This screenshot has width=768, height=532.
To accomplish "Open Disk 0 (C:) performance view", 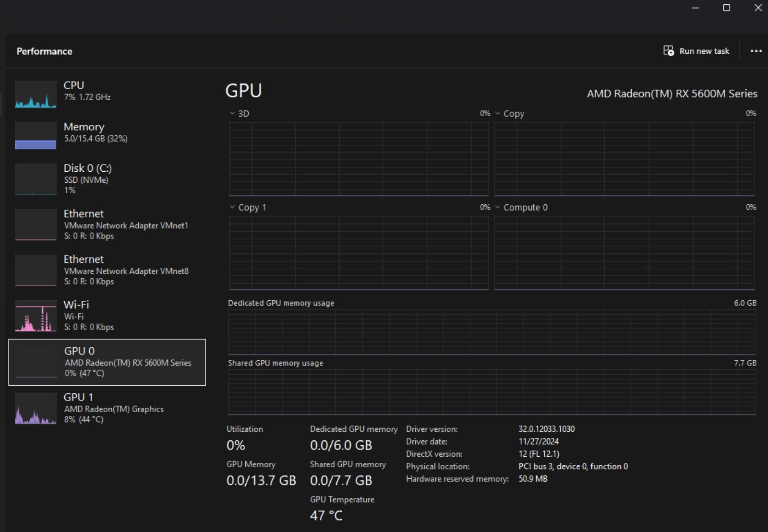I will pos(107,179).
